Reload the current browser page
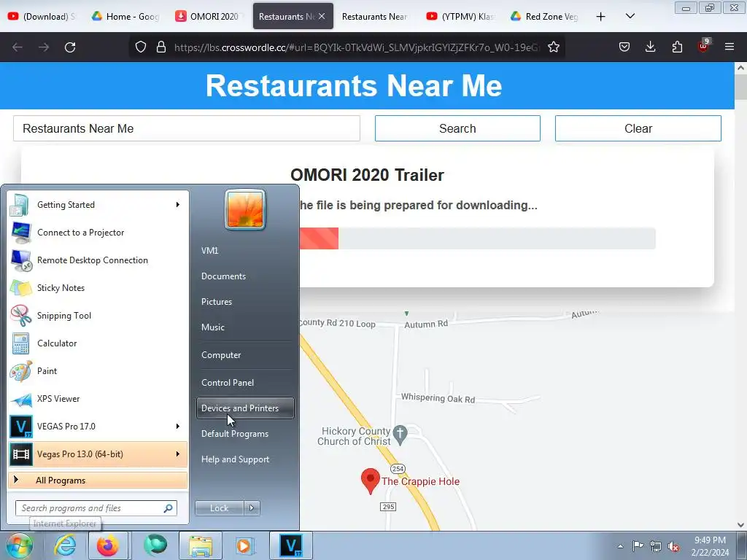Screen dimensions: 747x560 click(70, 47)
